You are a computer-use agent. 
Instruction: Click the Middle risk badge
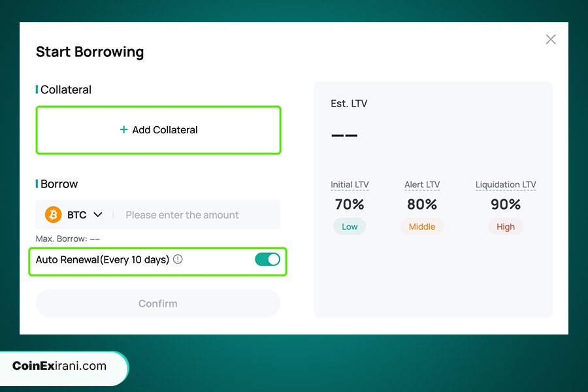click(422, 227)
